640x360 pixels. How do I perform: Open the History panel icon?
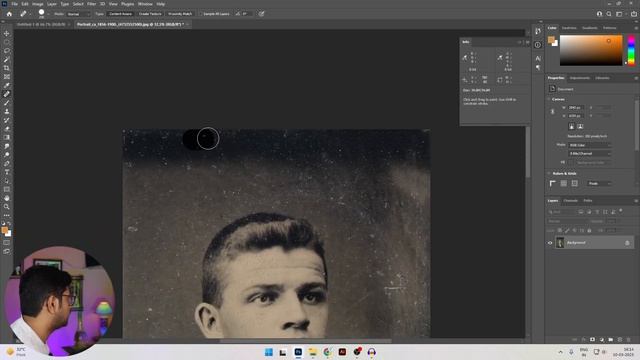point(538,31)
